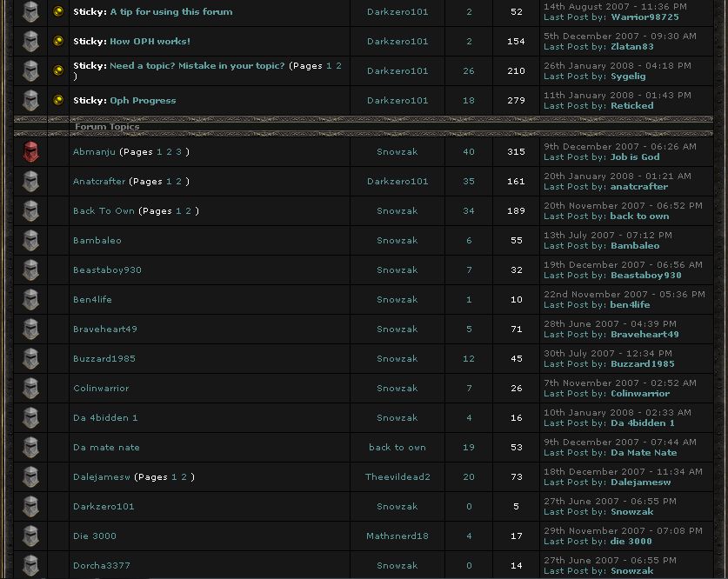Click reply count 26 for Need a topic

(x=469, y=71)
